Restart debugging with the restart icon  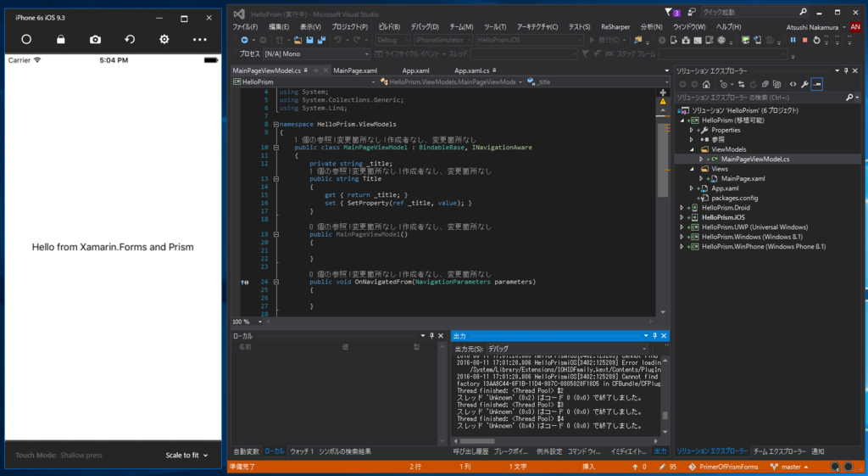click(x=816, y=40)
